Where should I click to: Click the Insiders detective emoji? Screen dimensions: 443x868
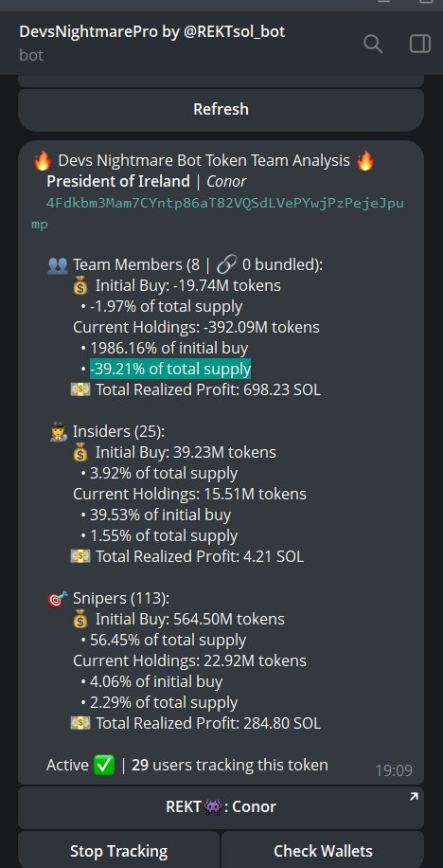(x=59, y=432)
